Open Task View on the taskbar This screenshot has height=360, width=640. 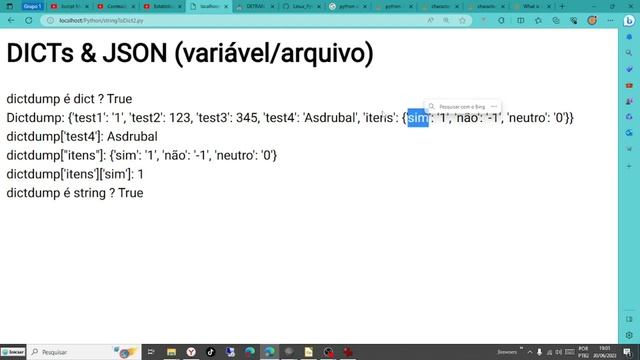coord(151,352)
